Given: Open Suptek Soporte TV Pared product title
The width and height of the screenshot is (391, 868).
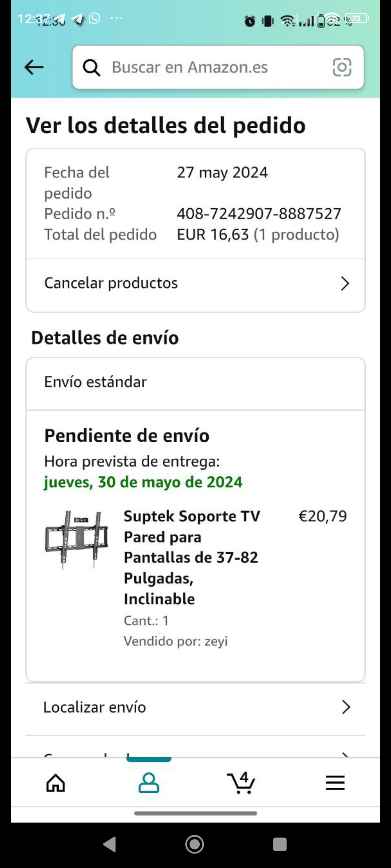Looking at the screenshot, I should tap(192, 557).
